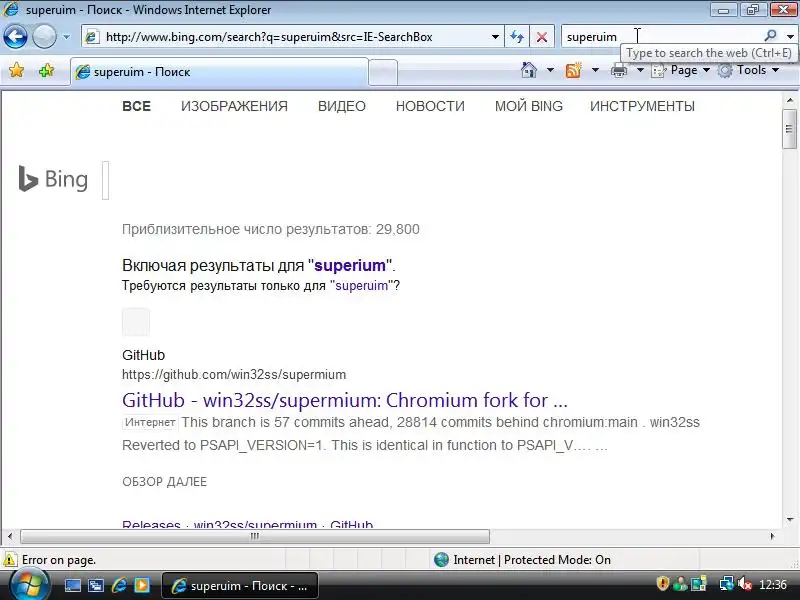Open the ИНСТРУМЕНТЫ section
Image resolution: width=800 pixels, height=600 pixels.
point(642,106)
